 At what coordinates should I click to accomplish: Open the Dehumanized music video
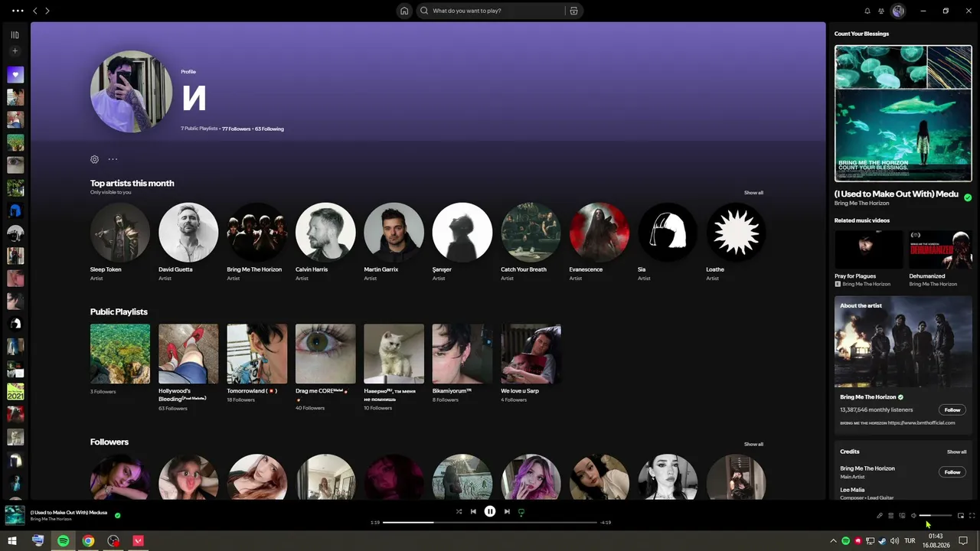tap(940, 259)
